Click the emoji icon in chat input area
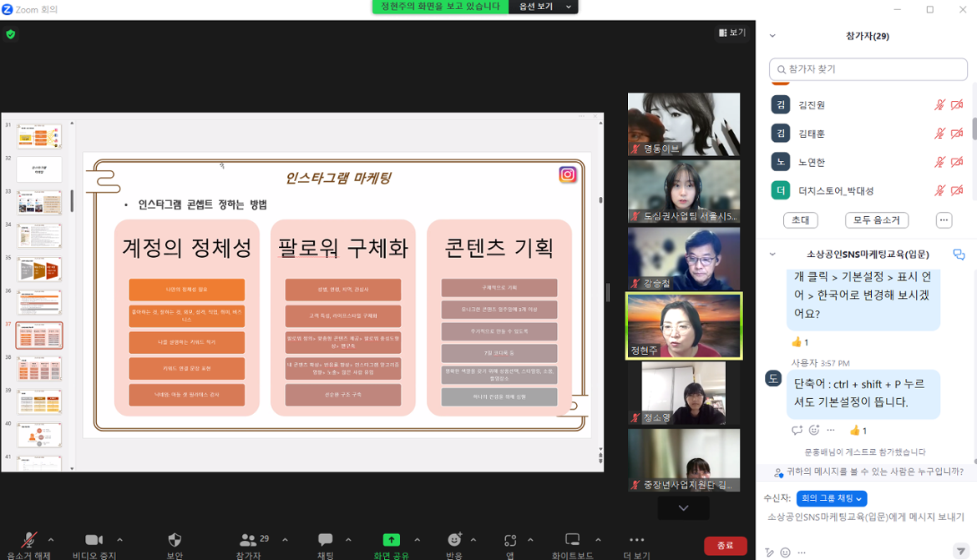 (784, 552)
